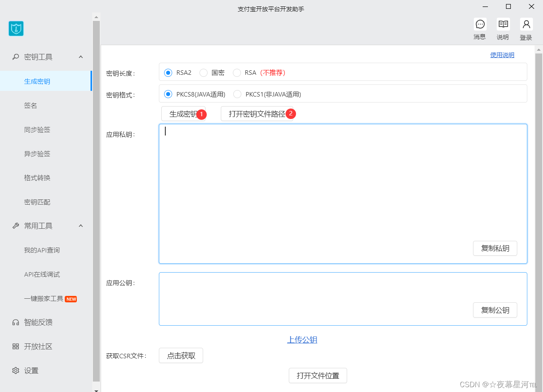Screen dimensions: 543x392
Task: Click the sidebar scroll-up arrow
Action: [x=96, y=17]
